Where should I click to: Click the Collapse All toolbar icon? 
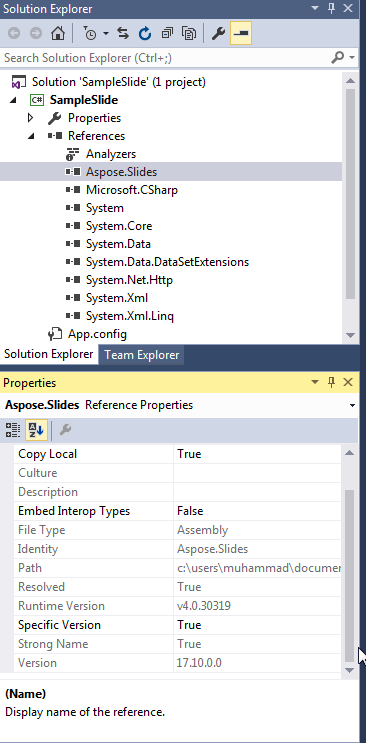[x=167, y=33]
